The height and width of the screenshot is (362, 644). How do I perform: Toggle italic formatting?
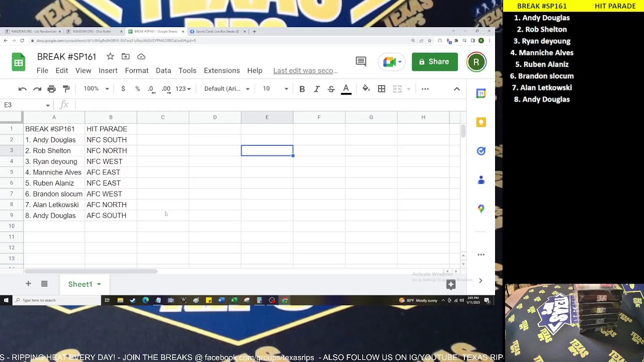pyautogui.click(x=316, y=89)
